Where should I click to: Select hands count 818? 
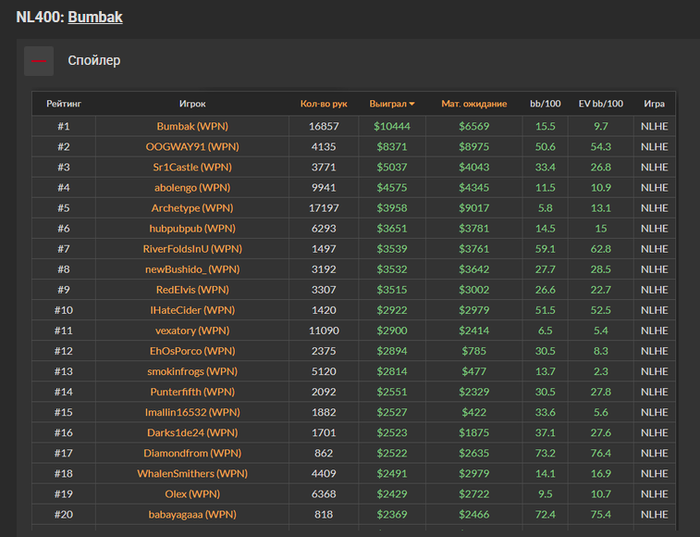point(324,515)
